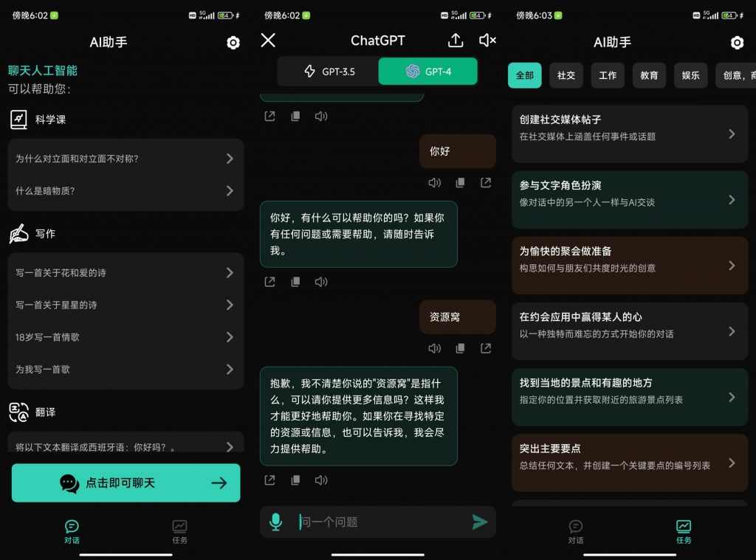Tap the 写作 section writing icon
756x560 pixels.
(x=18, y=234)
